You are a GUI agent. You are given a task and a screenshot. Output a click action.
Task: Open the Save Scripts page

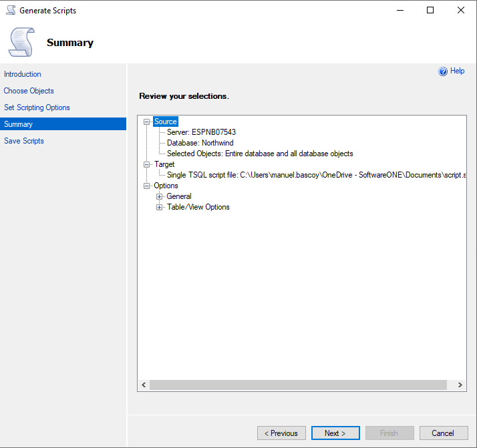[x=24, y=141]
